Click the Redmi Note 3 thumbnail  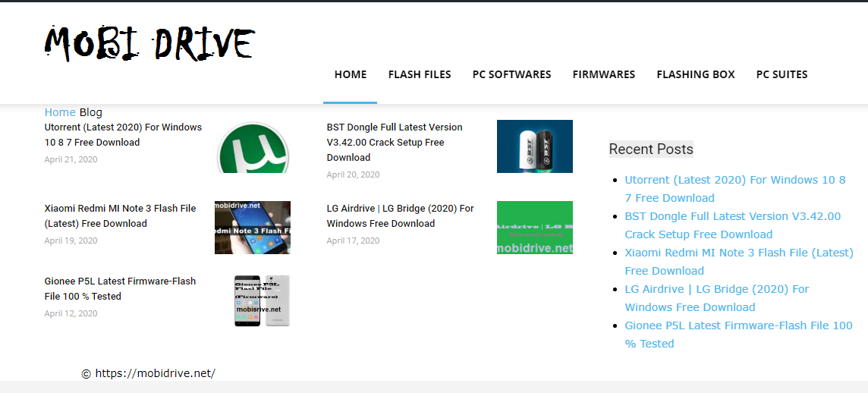[x=253, y=228]
